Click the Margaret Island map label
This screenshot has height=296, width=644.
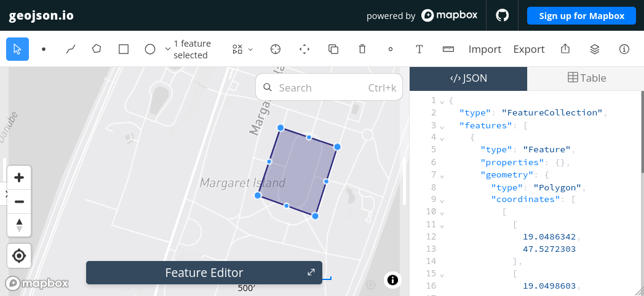242,183
